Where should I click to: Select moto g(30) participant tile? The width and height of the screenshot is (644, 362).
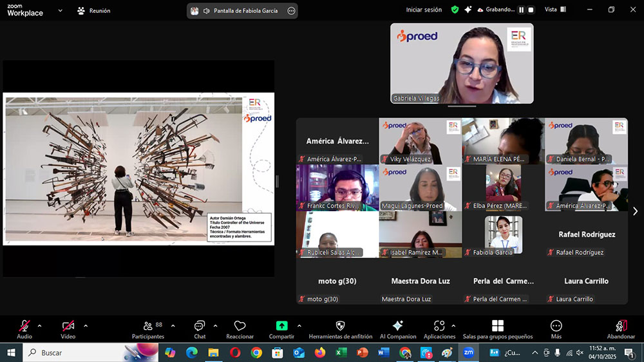(337, 281)
